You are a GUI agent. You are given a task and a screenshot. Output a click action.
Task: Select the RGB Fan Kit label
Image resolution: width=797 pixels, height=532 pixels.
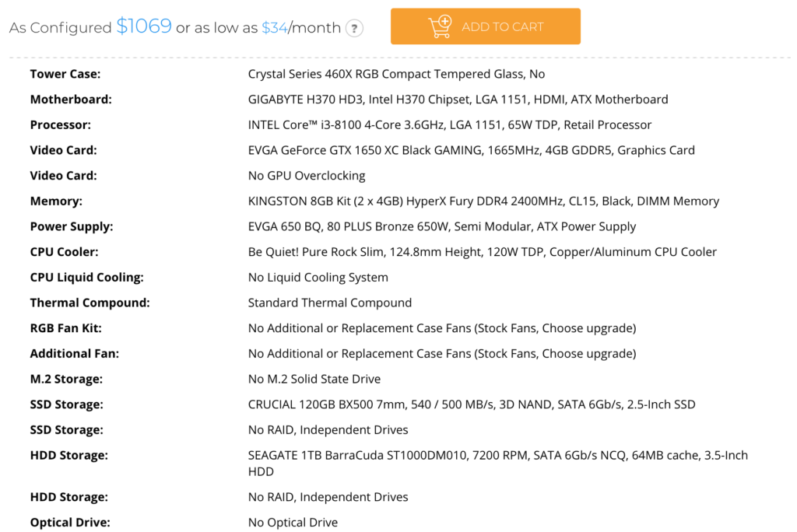[x=65, y=328]
